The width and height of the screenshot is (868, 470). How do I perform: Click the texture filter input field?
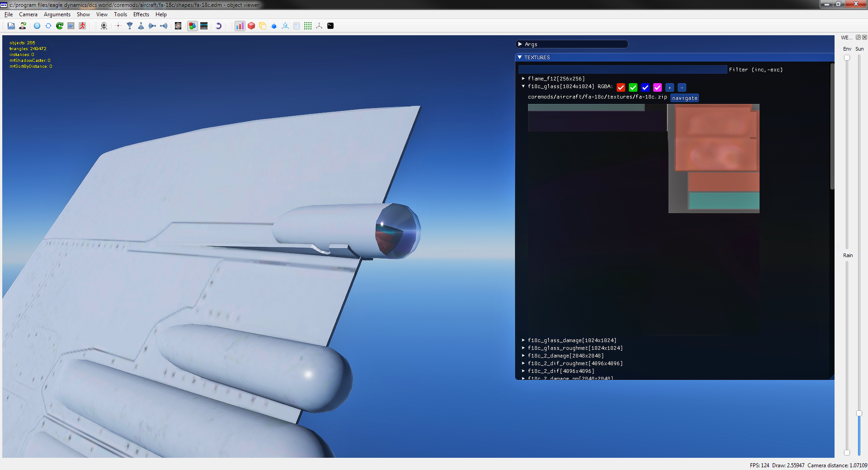click(623, 70)
